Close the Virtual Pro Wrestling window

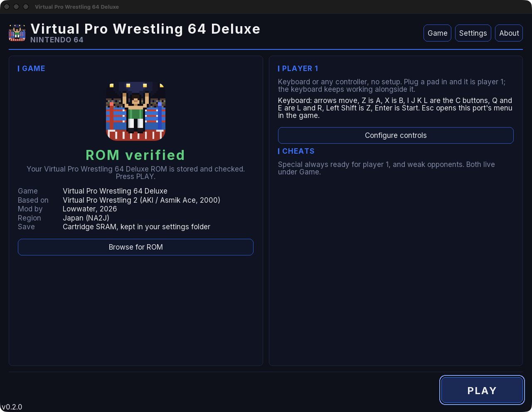(x=7, y=7)
